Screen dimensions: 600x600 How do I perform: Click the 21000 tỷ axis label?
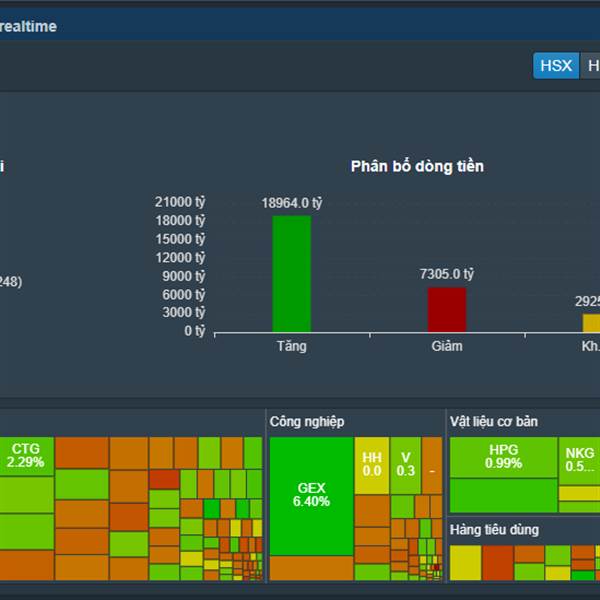point(180,202)
